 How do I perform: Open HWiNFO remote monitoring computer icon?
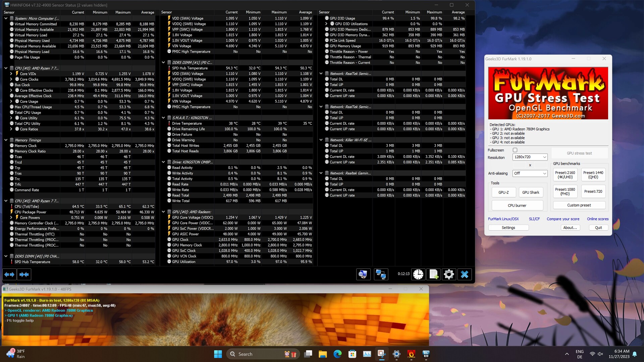(x=363, y=275)
